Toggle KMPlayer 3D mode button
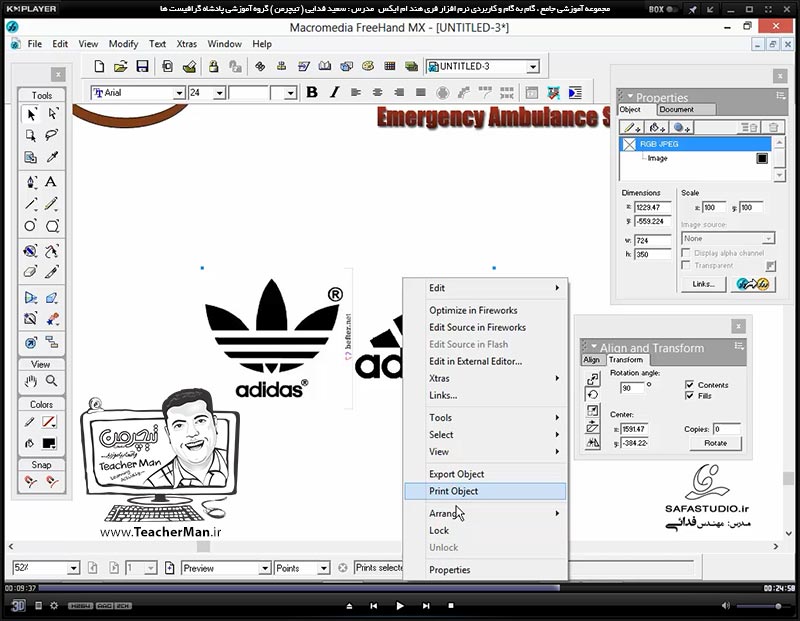This screenshot has height=621, width=800. 18,606
